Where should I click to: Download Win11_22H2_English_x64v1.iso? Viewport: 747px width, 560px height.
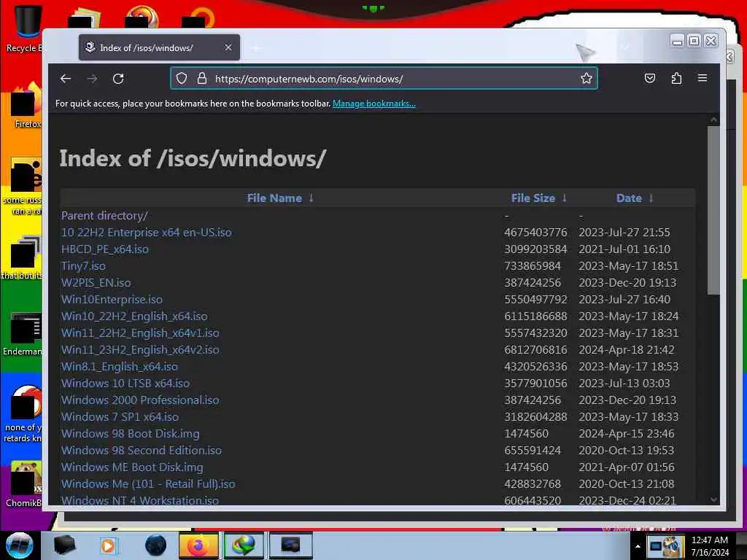(140, 332)
